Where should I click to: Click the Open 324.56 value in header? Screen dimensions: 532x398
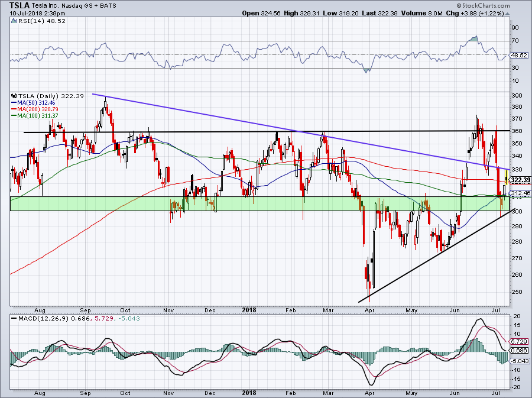(261, 13)
